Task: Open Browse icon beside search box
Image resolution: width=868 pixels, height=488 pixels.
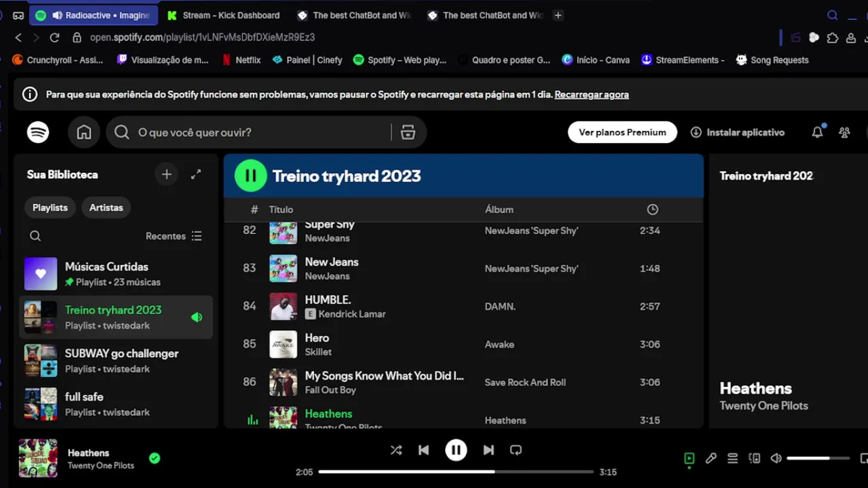Action: [x=408, y=132]
